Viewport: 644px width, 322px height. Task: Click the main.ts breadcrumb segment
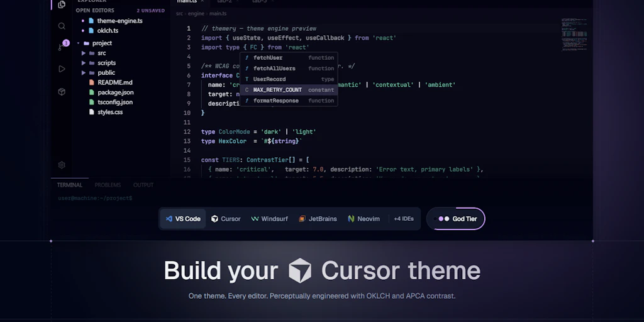218,14
